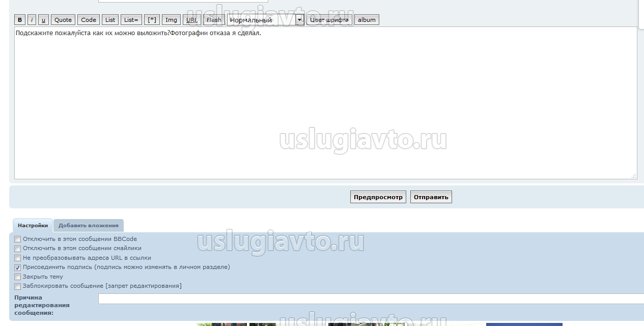The width and height of the screenshot is (644, 326).
Task: Insert an image with Img button
Action: pos(171,20)
